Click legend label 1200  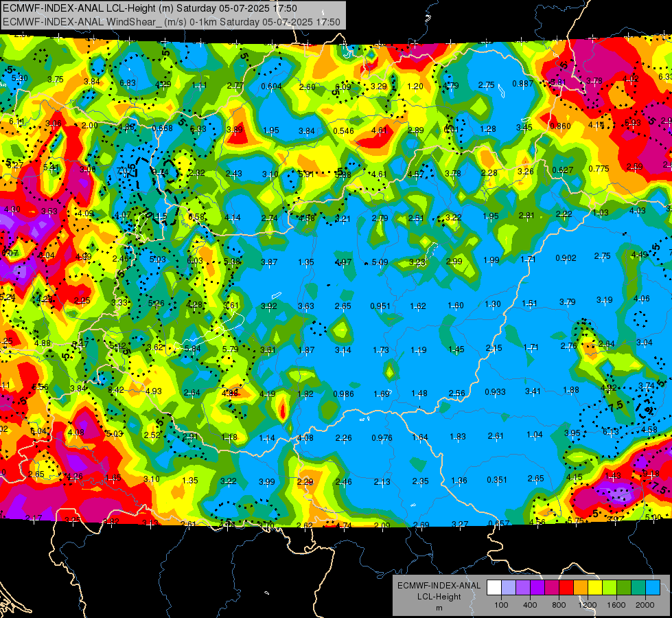(587, 605)
